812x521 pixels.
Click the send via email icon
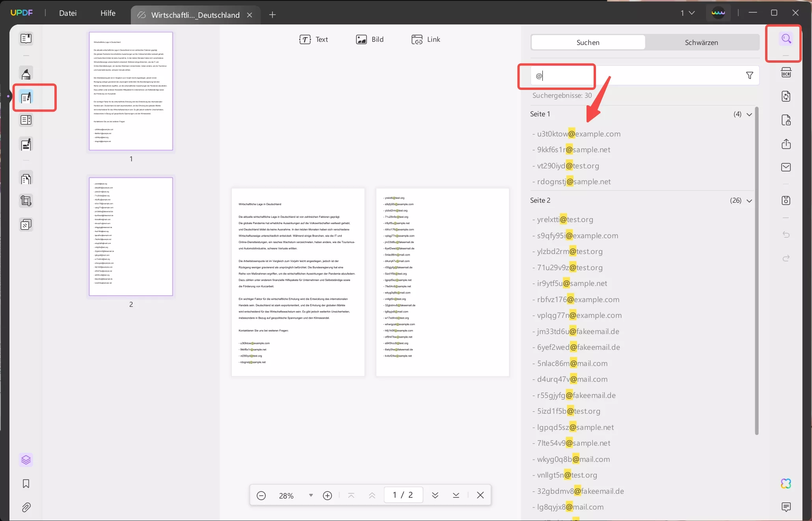[x=786, y=167]
